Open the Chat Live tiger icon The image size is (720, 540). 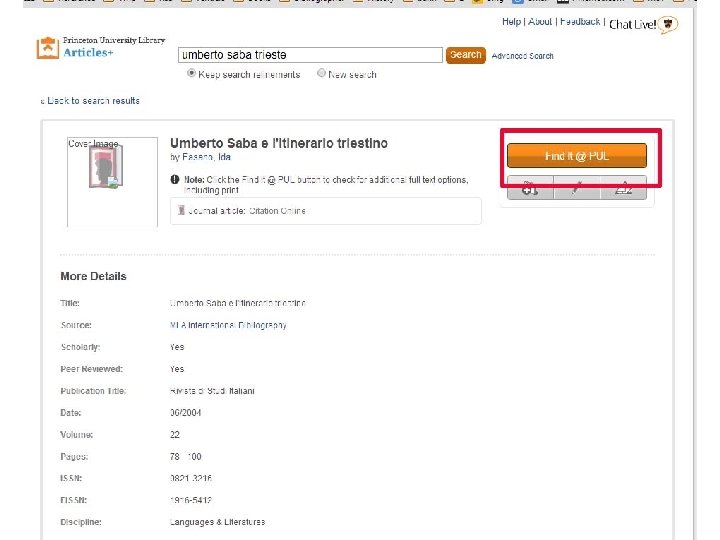(668, 24)
